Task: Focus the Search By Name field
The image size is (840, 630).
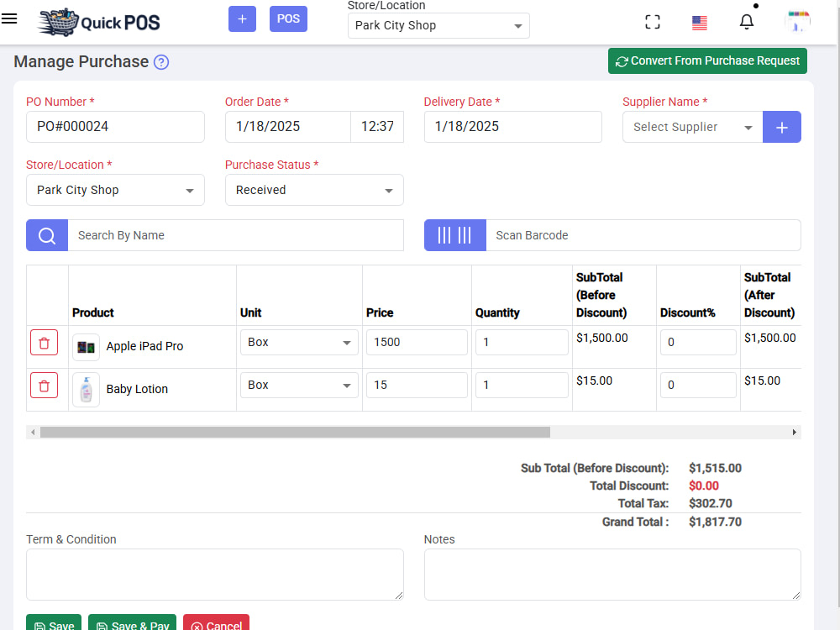Action: coord(236,235)
